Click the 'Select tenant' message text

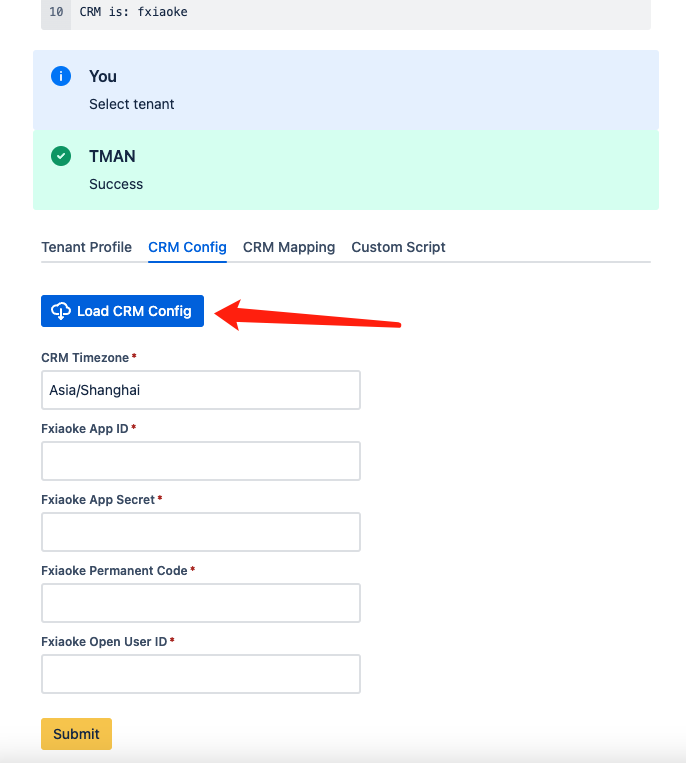click(131, 104)
